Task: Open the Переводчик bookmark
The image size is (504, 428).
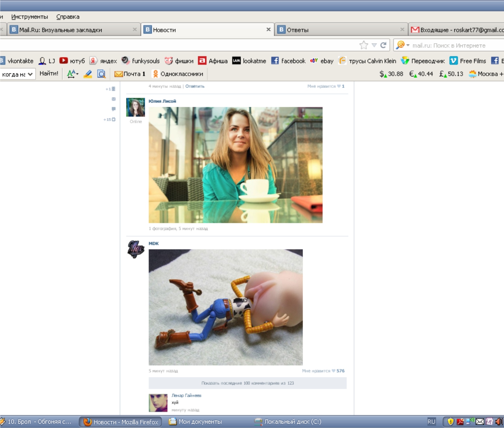Action: (423, 61)
